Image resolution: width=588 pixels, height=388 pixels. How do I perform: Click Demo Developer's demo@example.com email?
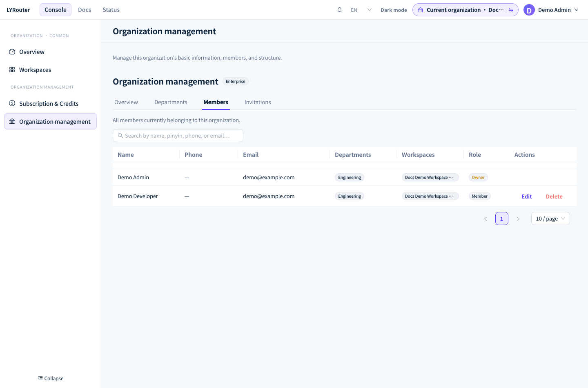pyautogui.click(x=269, y=196)
